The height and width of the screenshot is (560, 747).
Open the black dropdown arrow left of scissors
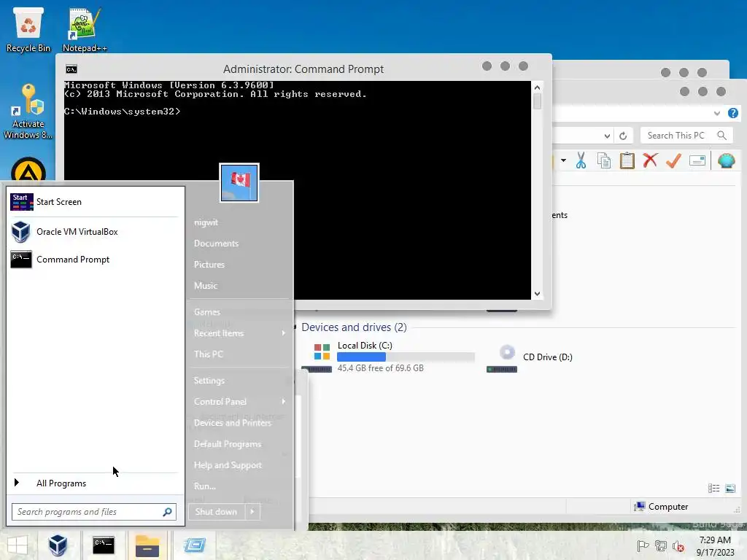point(564,160)
